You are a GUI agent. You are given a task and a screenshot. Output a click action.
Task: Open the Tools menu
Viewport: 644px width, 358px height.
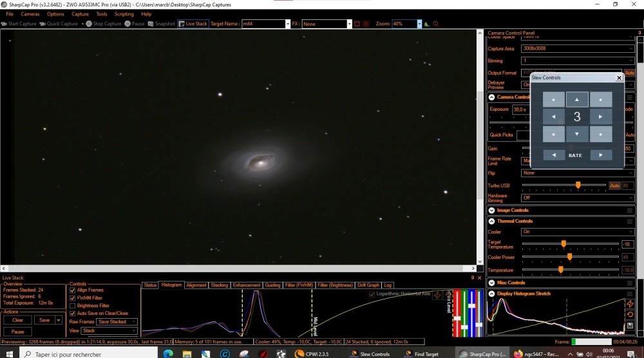click(x=102, y=14)
